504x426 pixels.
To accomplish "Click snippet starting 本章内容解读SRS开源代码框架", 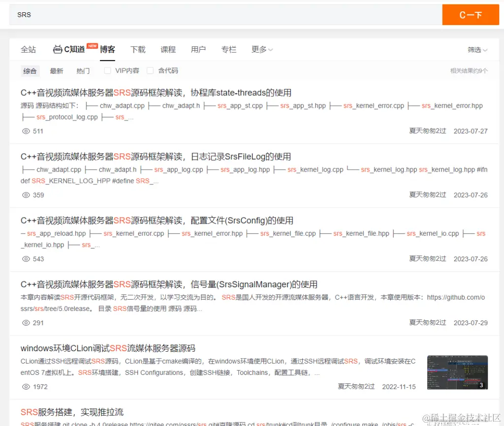I will click(252, 304).
